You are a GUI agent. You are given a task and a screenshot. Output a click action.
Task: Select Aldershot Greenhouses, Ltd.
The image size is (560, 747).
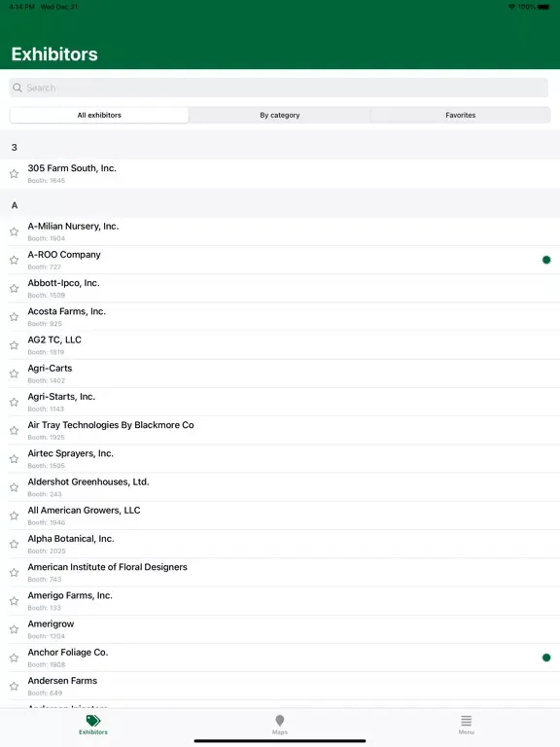pyautogui.click(x=280, y=487)
